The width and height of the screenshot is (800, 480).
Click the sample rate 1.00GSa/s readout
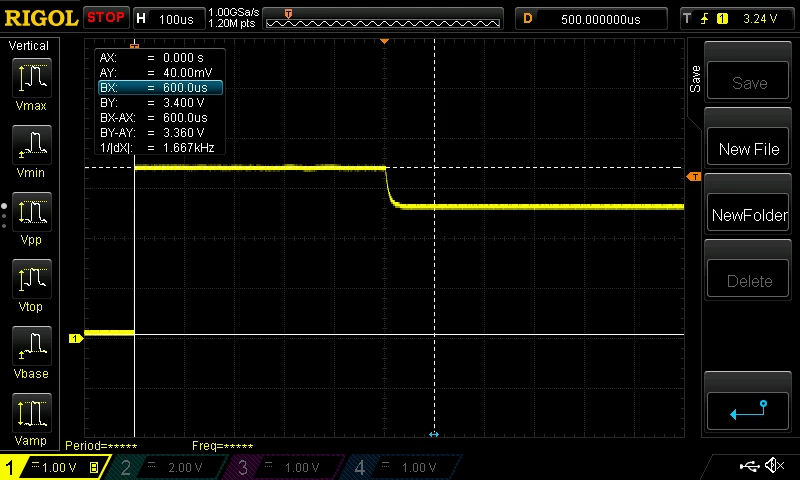(x=234, y=12)
